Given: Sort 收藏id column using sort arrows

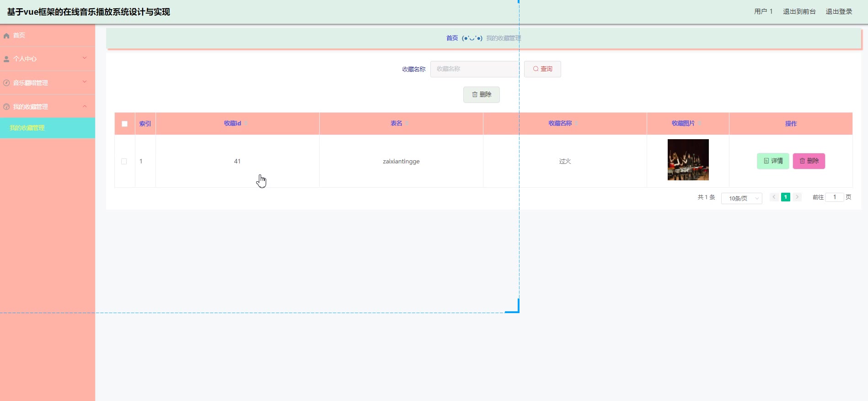Looking at the screenshot, I should (x=246, y=124).
